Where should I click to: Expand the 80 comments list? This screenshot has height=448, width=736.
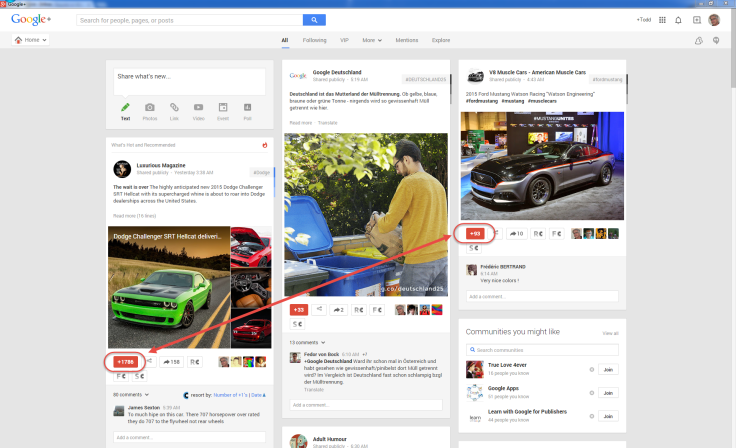coord(128,396)
